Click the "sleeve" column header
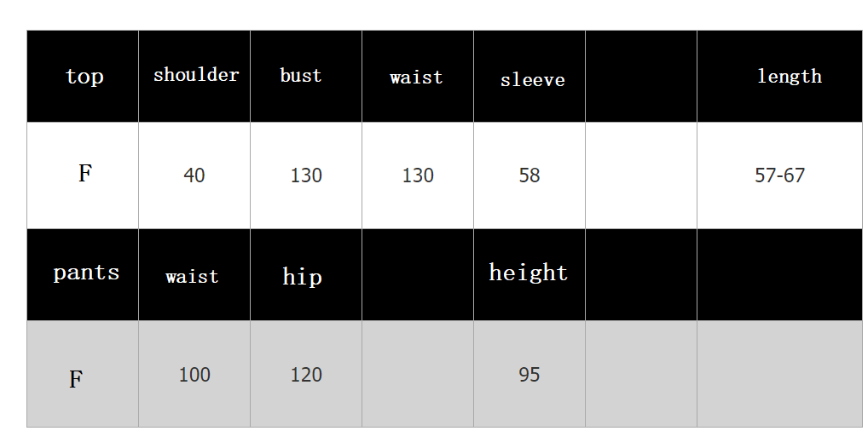Image resolution: width=868 pixels, height=431 pixels. (532, 80)
